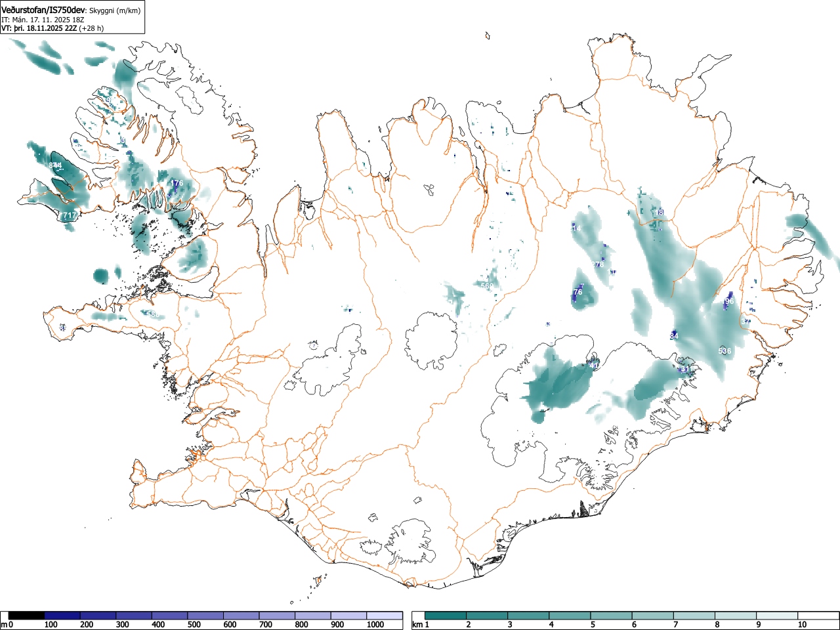Click the 'VT: þri. 18.11.2025 22Z' line
The image size is (840, 630).
coord(39,28)
